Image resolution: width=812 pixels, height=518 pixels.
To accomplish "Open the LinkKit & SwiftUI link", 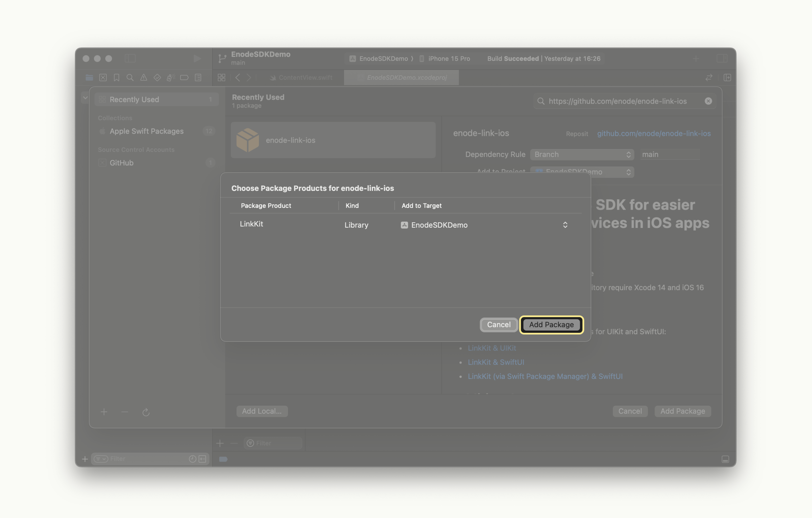I will click(x=496, y=362).
